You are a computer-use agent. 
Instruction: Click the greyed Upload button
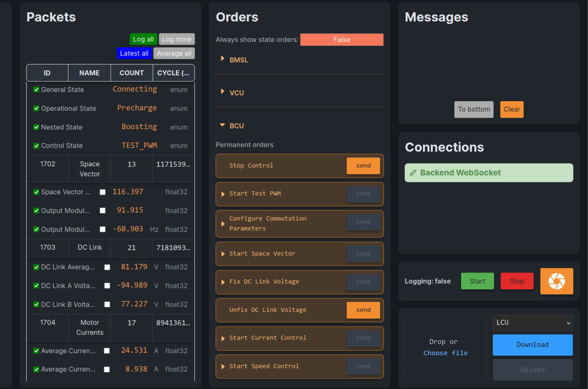(x=532, y=370)
